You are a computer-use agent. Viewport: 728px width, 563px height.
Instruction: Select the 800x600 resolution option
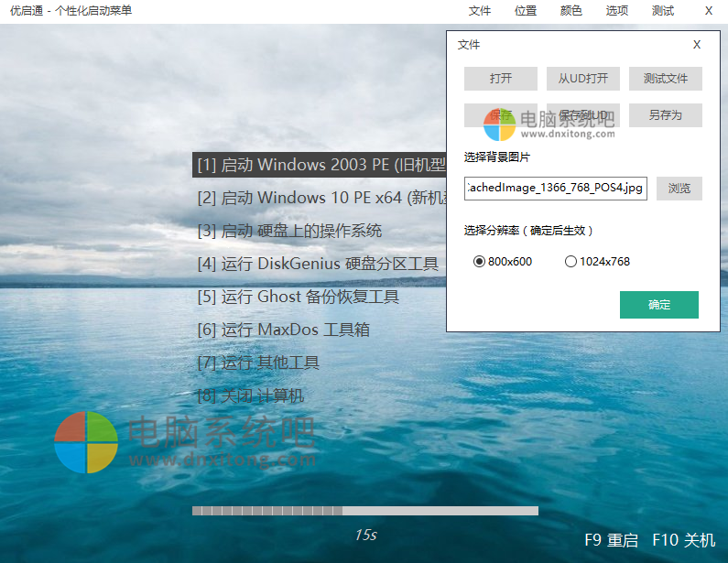tap(503, 261)
